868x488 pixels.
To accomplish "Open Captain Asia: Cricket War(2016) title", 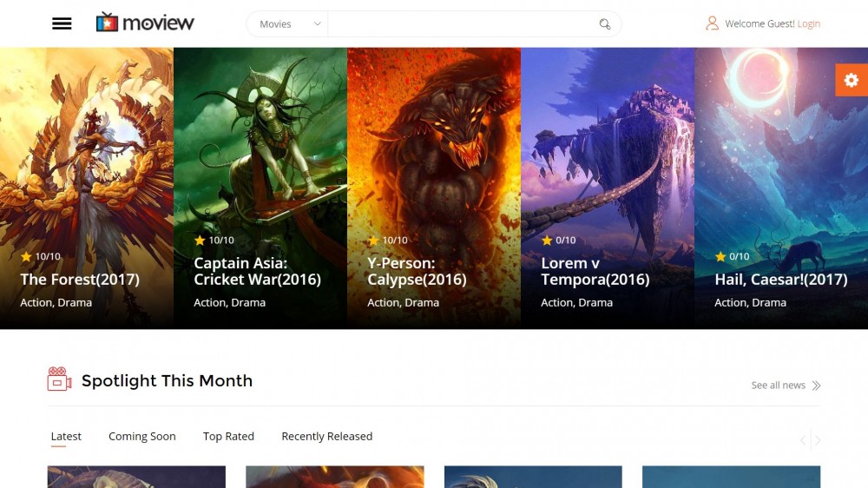I will (x=258, y=271).
